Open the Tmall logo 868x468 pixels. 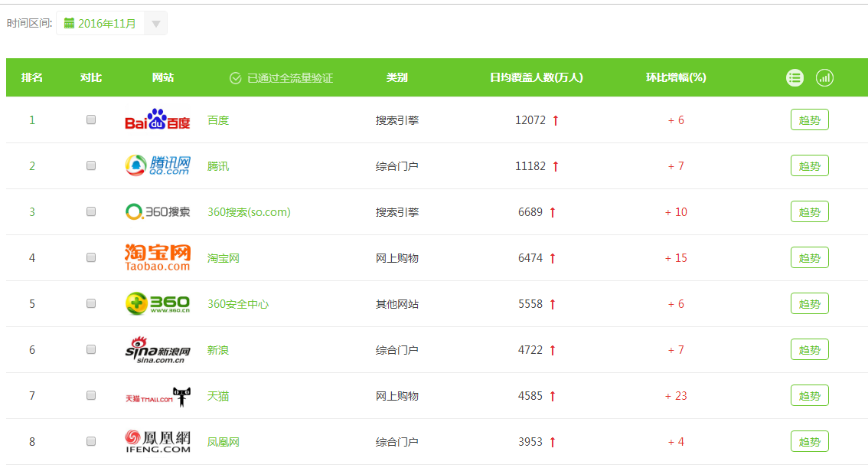158,397
